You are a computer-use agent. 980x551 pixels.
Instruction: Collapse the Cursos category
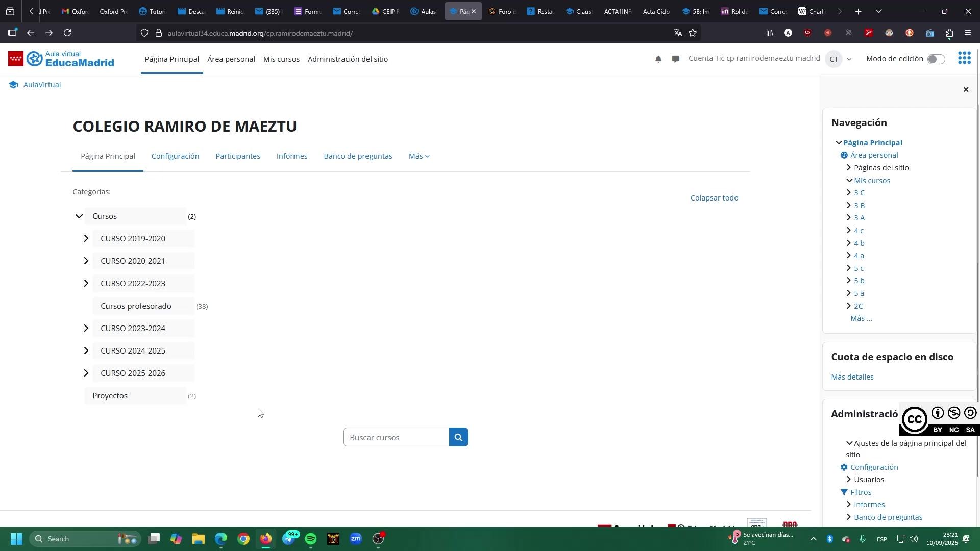79,216
